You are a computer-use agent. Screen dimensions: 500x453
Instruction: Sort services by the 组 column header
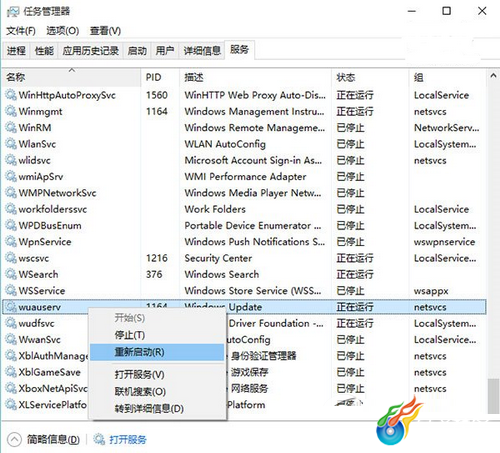pyautogui.click(x=447, y=77)
